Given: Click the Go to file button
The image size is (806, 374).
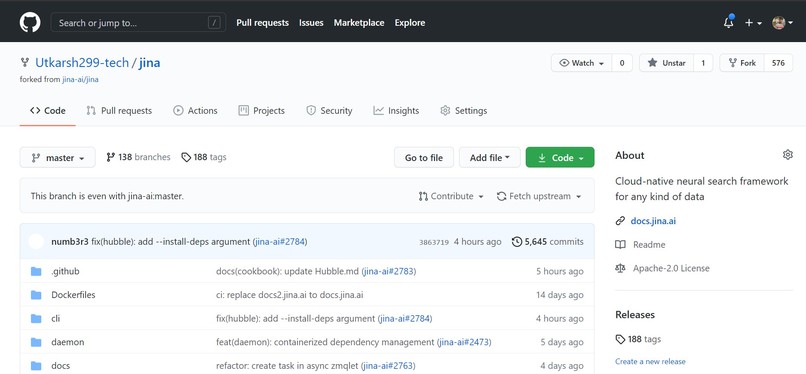Looking at the screenshot, I should point(424,158).
